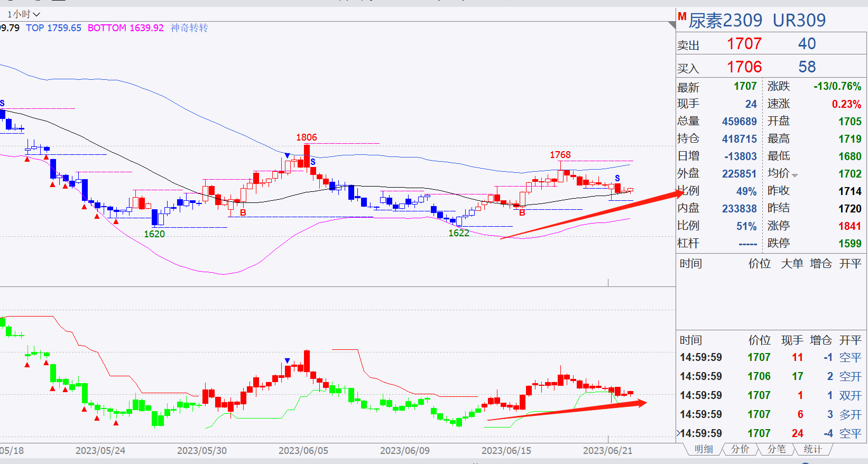Click the red B marker near 2023/05/30
Image resolution: width=868 pixels, height=464 pixels.
click(243, 212)
